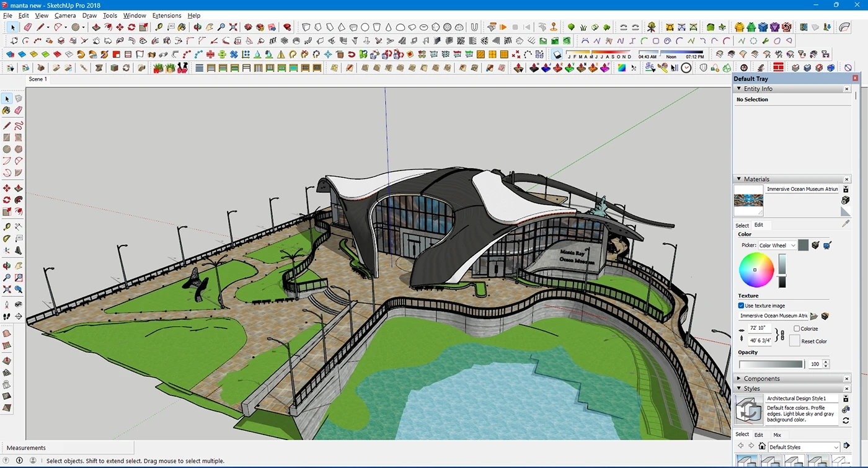Click the texture width field 72' 10"
Screen dimensions: 868x468
tap(760, 328)
